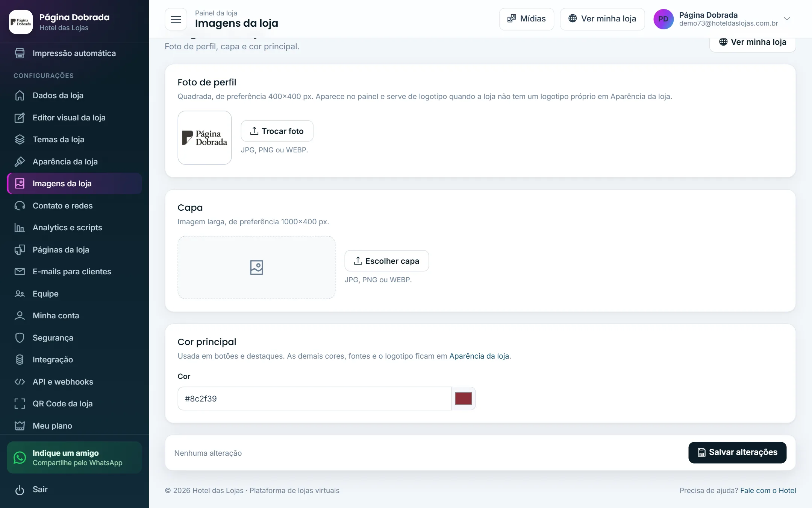Open Minha conta menu item
812x508 pixels.
pyautogui.click(x=74, y=316)
